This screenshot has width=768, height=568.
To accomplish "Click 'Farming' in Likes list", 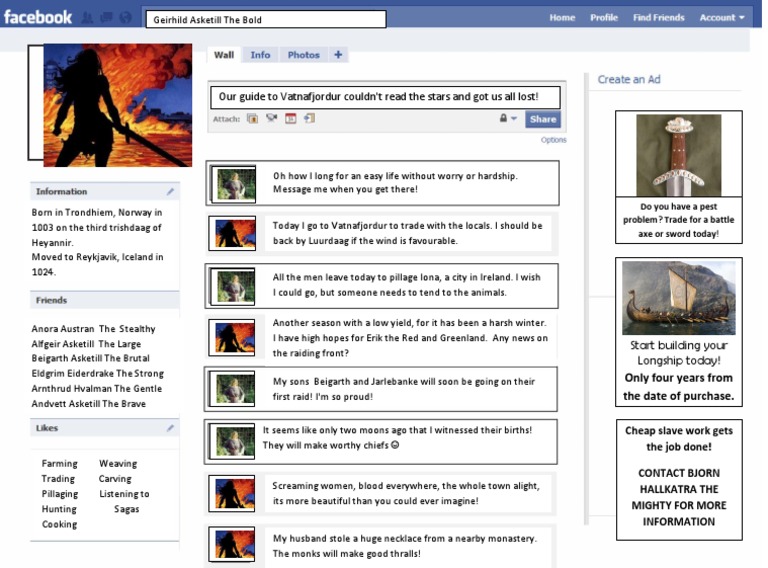I will pyautogui.click(x=59, y=463).
